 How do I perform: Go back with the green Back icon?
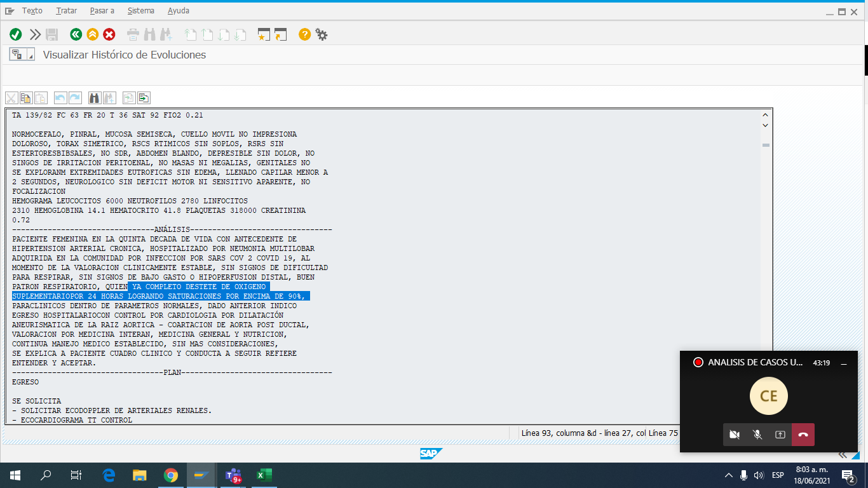[76, 34]
